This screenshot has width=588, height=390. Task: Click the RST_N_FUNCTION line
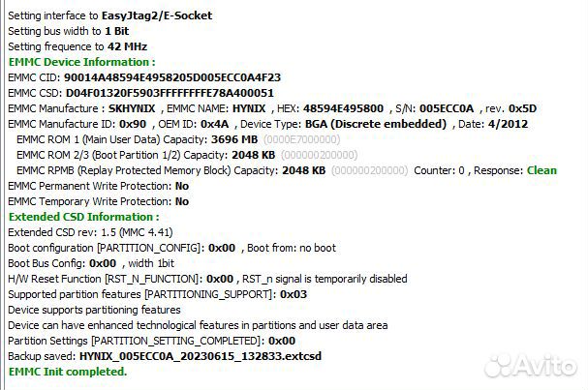pos(207,279)
